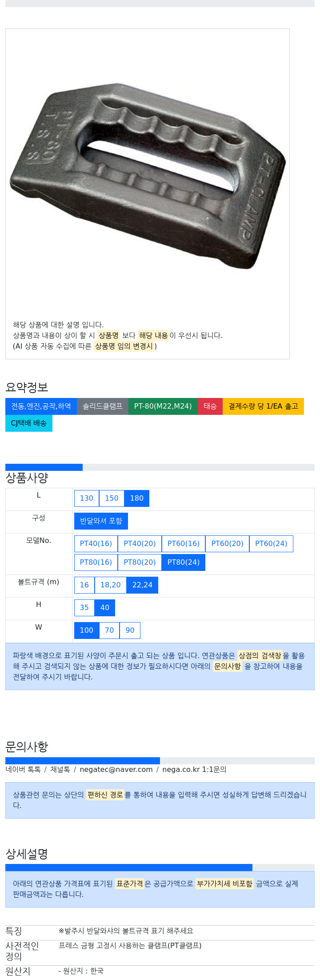Choose the 180 length option

coord(137,498)
